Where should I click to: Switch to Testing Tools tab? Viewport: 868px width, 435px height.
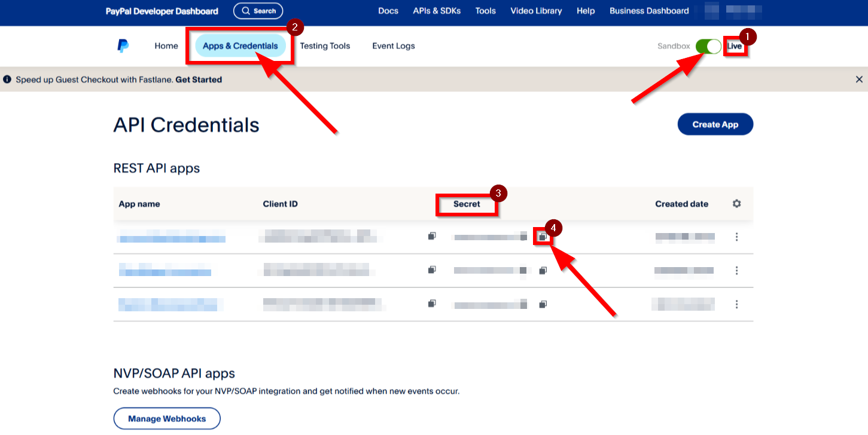pyautogui.click(x=325, y=46)
